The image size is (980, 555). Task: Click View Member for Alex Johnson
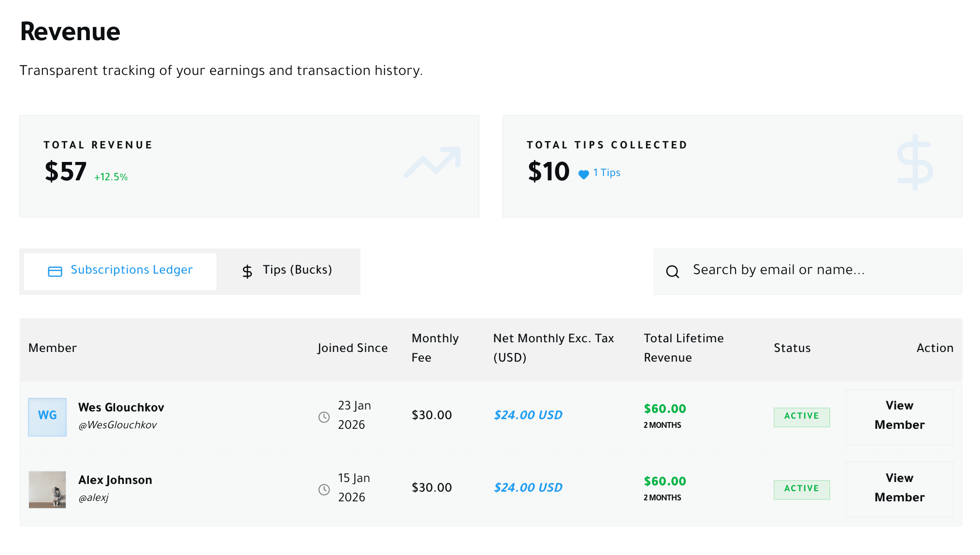(899, 488)
